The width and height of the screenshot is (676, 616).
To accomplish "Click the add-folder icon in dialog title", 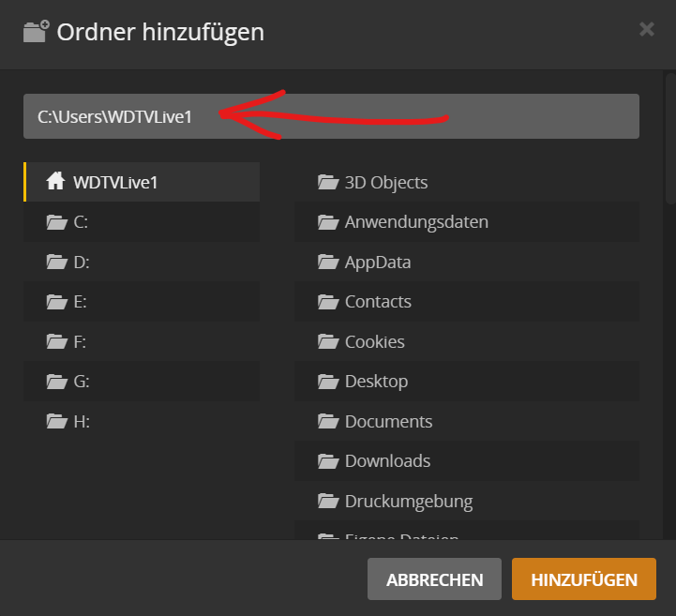I will 36,31.
